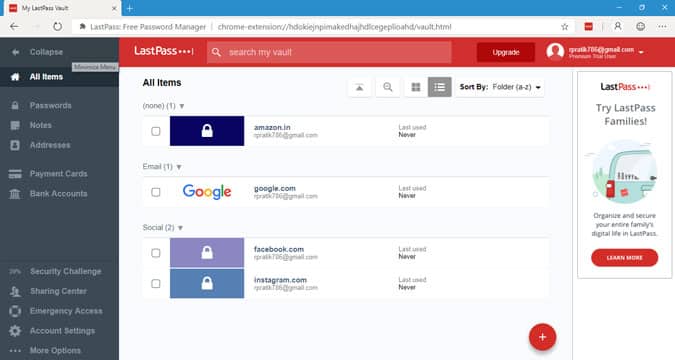
Task: Collapse the (none) folder group
Action: point(182,106)
